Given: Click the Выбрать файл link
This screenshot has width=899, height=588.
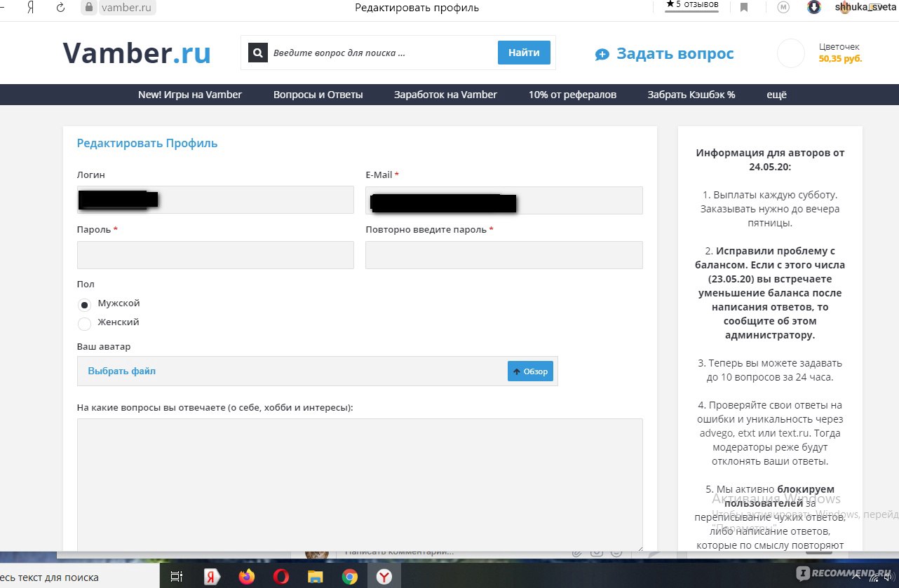Looking at the screenshot, I should point(122,371).
